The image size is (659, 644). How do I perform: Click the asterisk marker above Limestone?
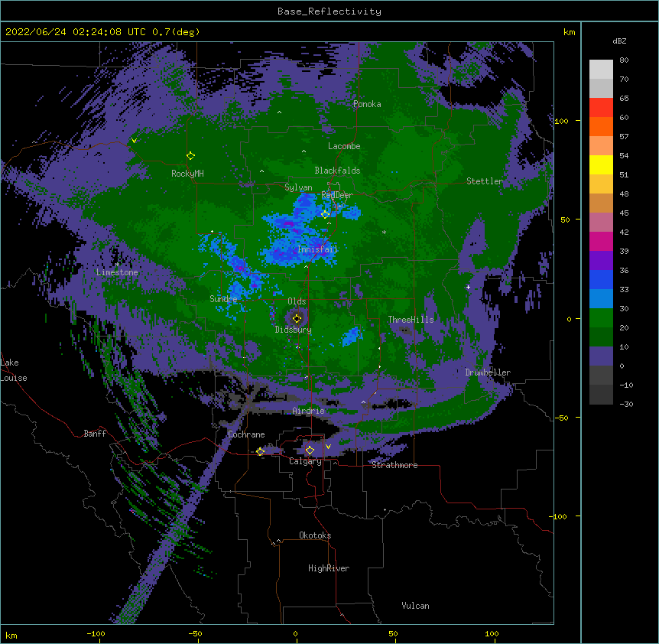[117, 265]
